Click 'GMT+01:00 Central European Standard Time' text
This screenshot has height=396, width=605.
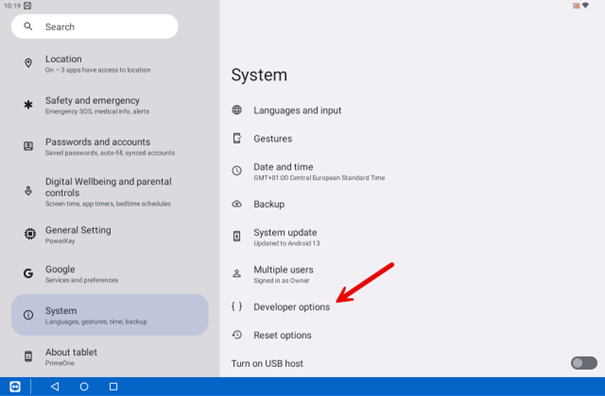tap(319, 178)
